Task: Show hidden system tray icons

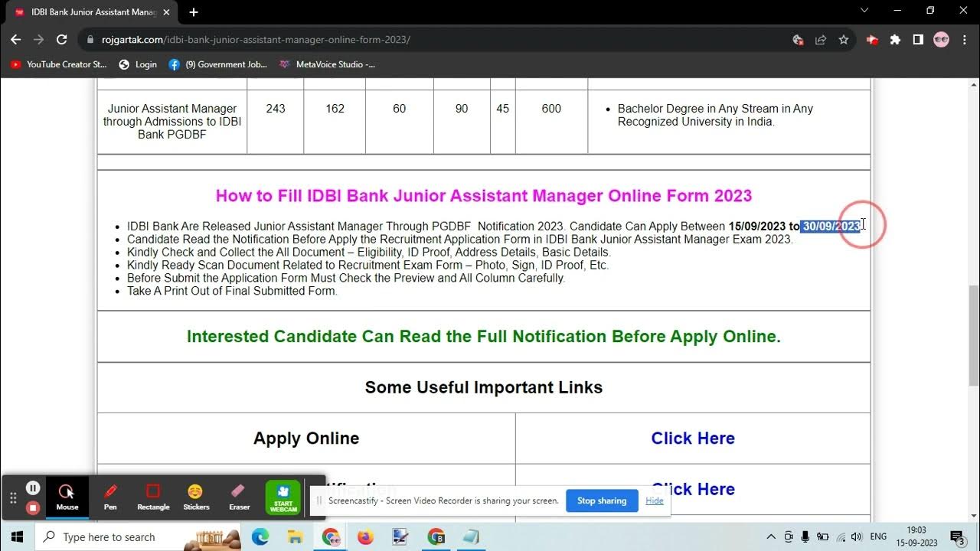Action: pyautogui.click(x=771, y=536)
